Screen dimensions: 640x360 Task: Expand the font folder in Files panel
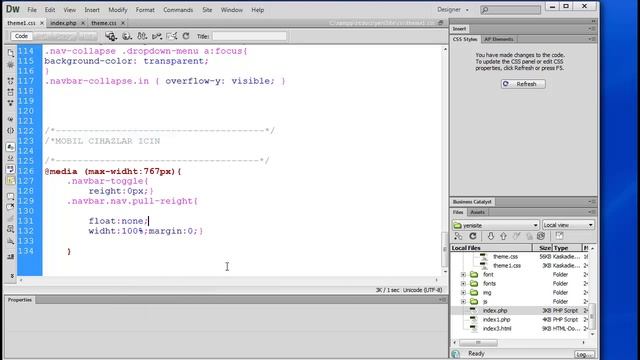coord(463,275)
